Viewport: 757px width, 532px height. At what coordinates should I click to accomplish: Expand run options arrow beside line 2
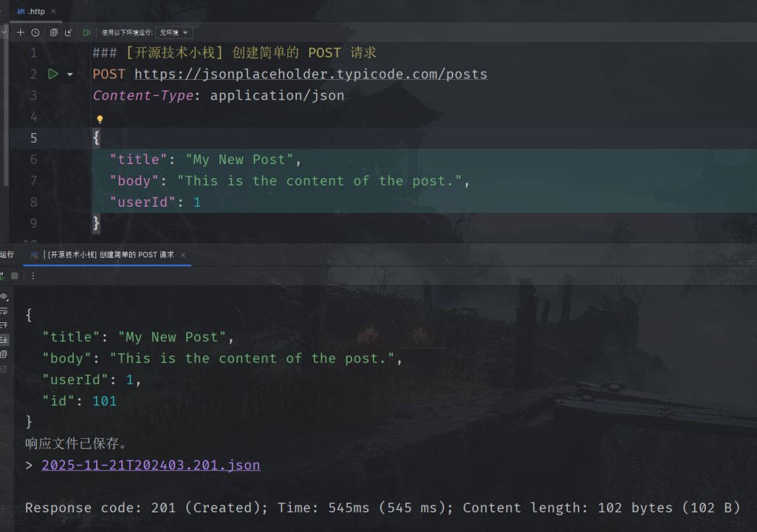[x=70, y=74]
